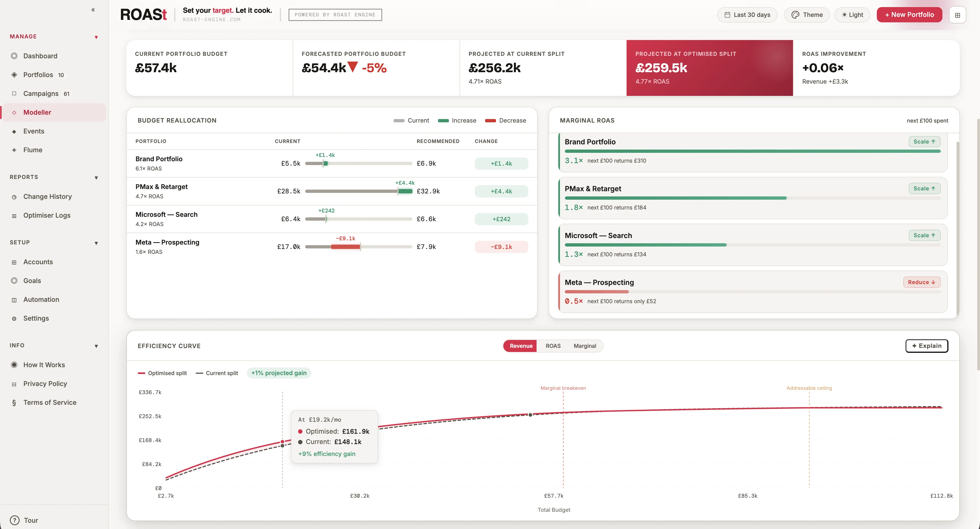Collapse the sidebar with the chevron icon
The width and height of the screenshot is (980, 529).
pos(93,10)
